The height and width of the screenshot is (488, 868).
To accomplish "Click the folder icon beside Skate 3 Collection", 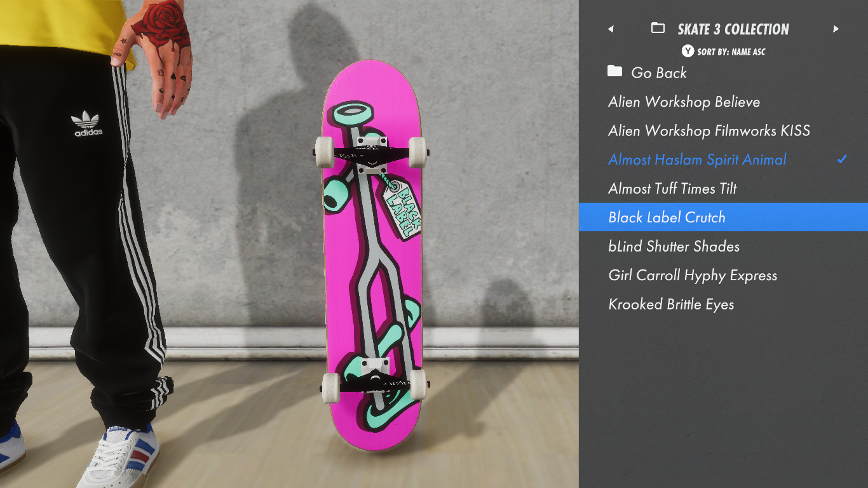I will click(658, 29).
